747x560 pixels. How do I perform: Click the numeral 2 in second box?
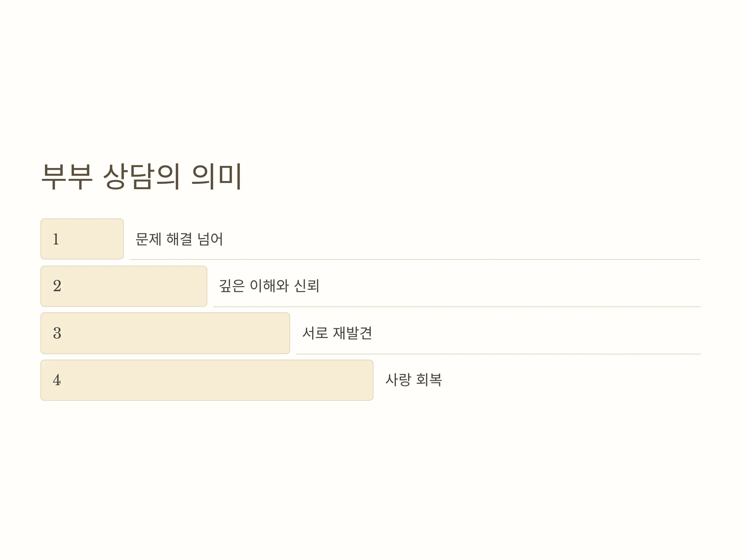(57, 286)
